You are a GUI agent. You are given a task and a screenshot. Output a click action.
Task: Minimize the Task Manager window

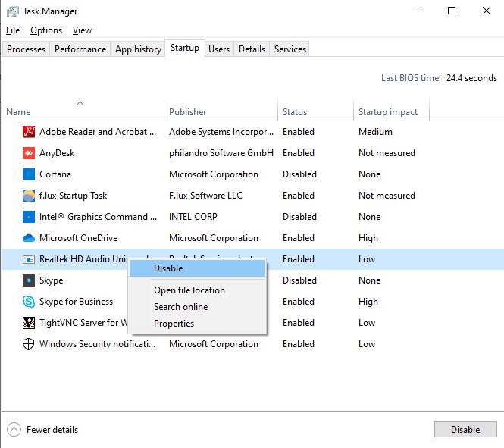click(418, 11)
